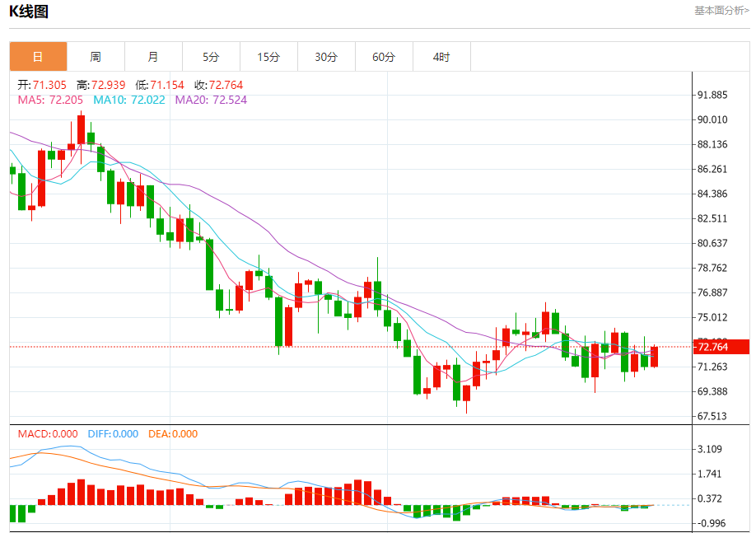
Task: Click the red 72.764 current price tag
Action: coord(721,347)
